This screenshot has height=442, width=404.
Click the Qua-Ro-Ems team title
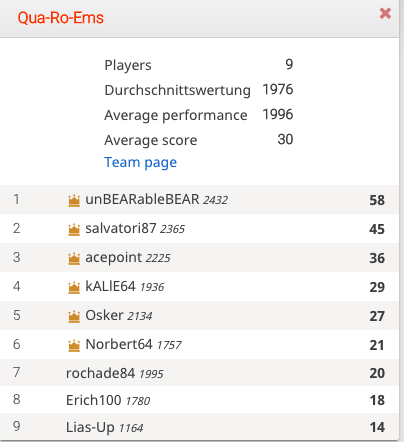61,18
